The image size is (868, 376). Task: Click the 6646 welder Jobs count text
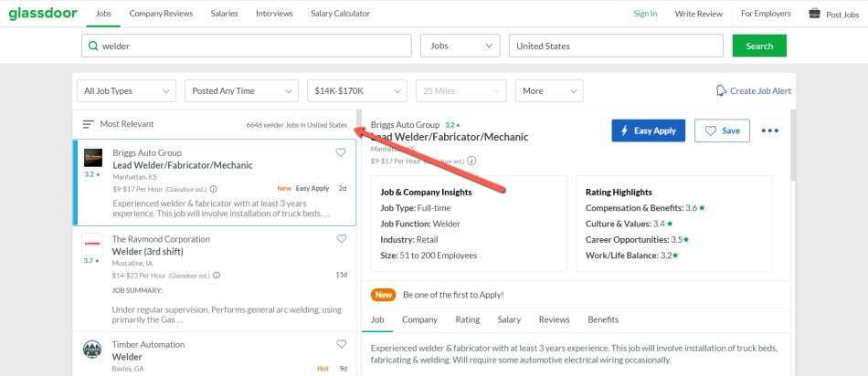pos(297,125)
